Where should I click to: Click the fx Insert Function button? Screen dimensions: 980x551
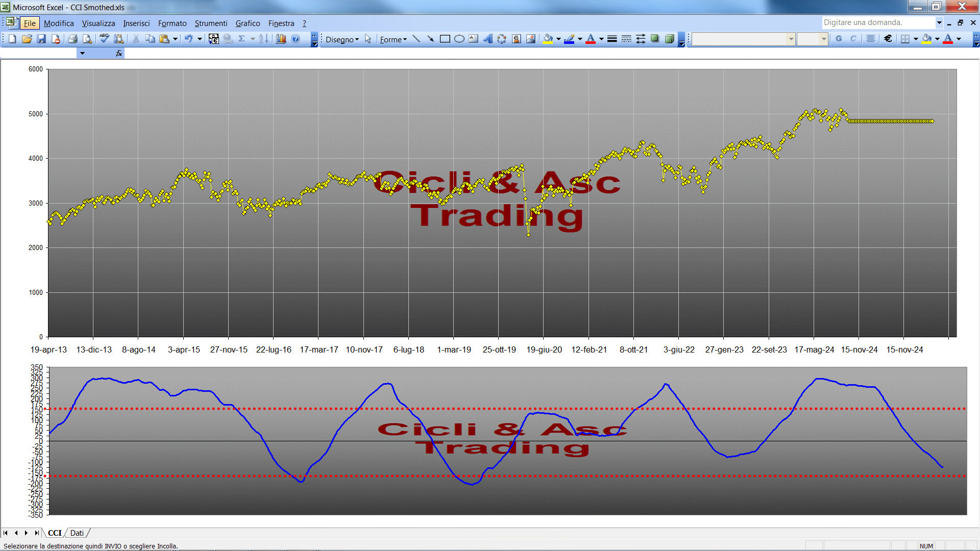119,53
